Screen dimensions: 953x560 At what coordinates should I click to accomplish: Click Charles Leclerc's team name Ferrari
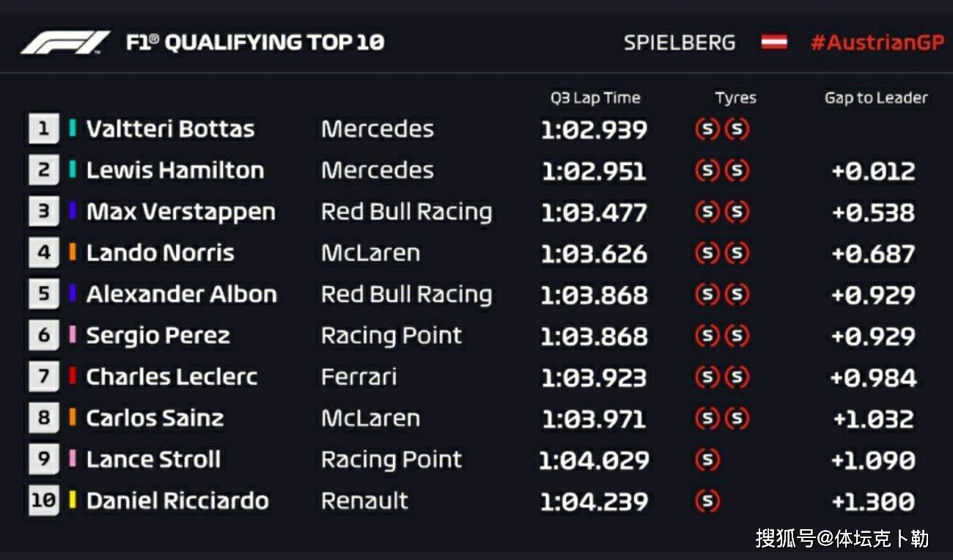[358, 377]
